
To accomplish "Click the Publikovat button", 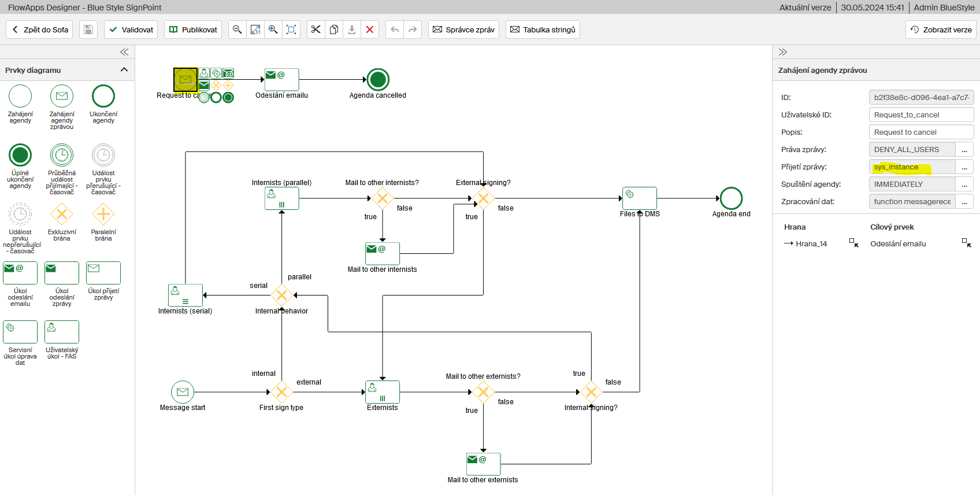I will pyautogui.click(x=193, y=29).
